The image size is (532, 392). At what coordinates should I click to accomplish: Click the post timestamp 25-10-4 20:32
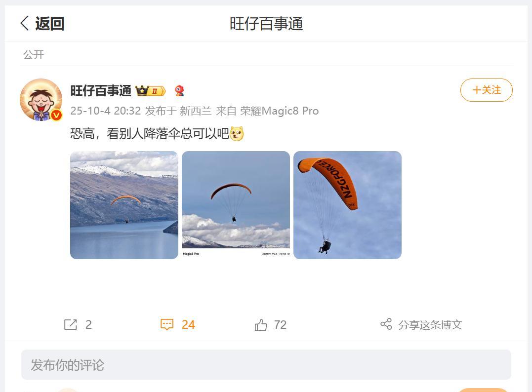click(x=106, y=111)
